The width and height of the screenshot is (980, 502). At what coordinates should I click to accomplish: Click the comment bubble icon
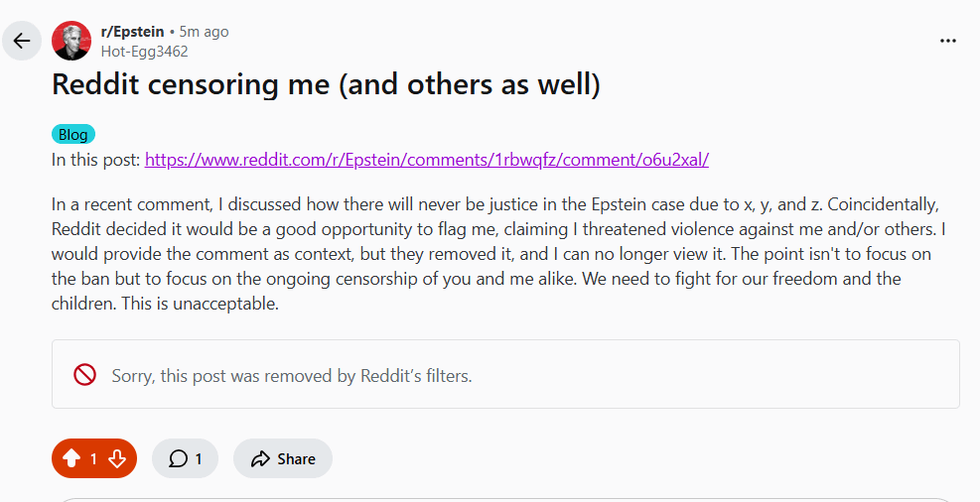tap(178, 458)
